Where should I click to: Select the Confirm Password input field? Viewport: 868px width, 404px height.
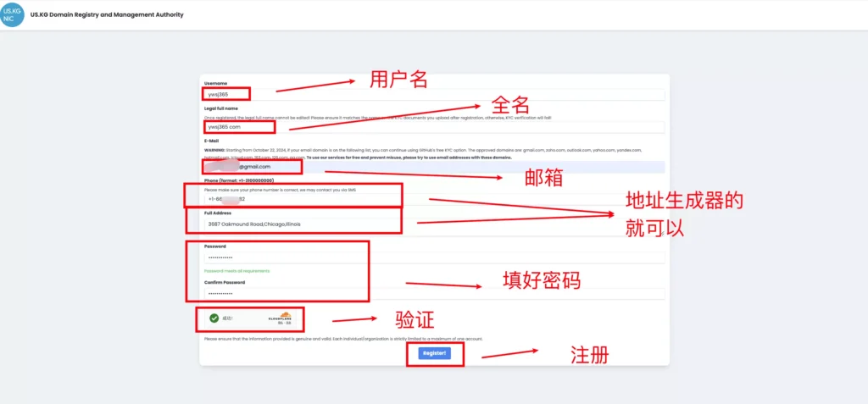pos(432,293)
